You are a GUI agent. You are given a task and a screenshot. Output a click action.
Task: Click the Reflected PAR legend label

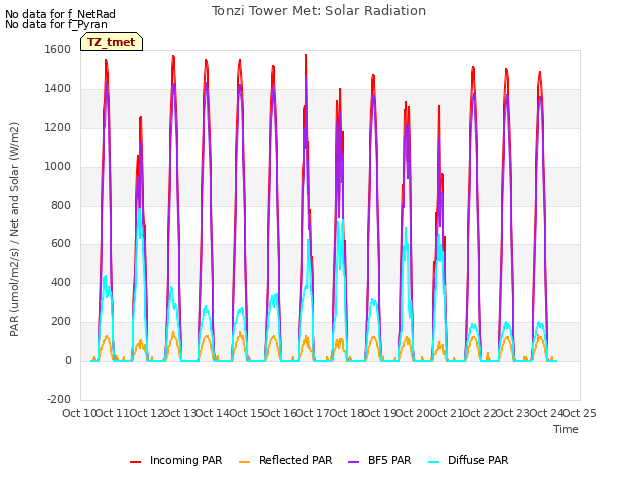coord(296,460)
